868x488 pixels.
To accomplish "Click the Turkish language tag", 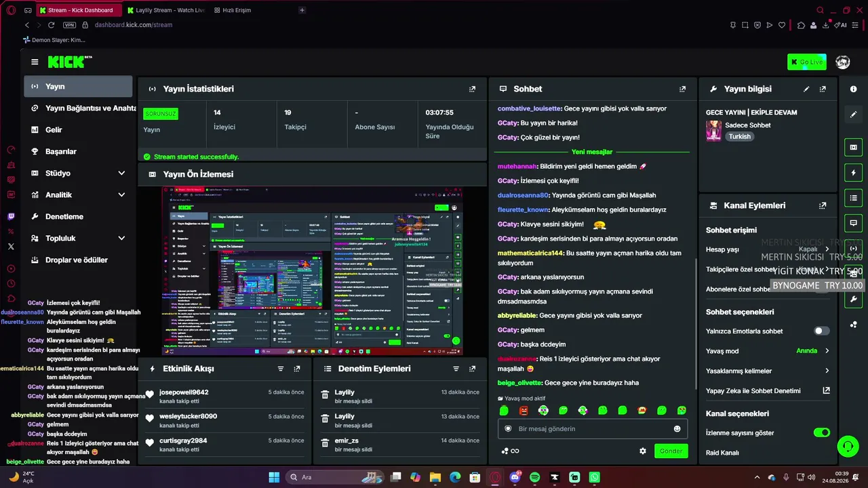I will tap(740, 136).
